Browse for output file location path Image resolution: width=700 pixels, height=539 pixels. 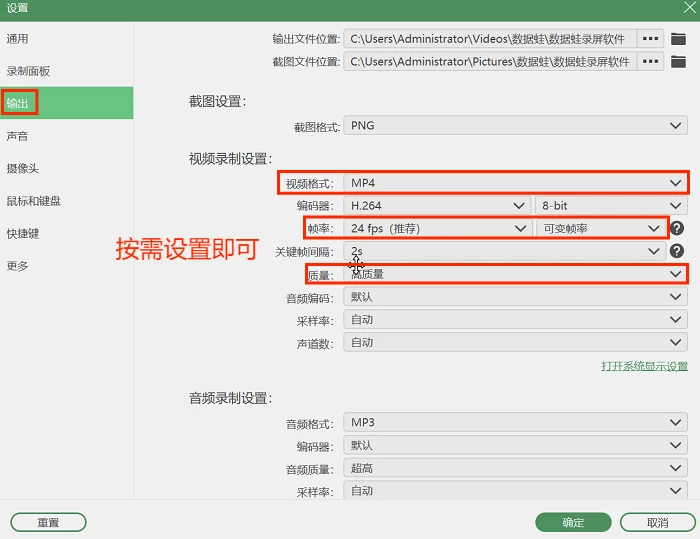point(650,39)
